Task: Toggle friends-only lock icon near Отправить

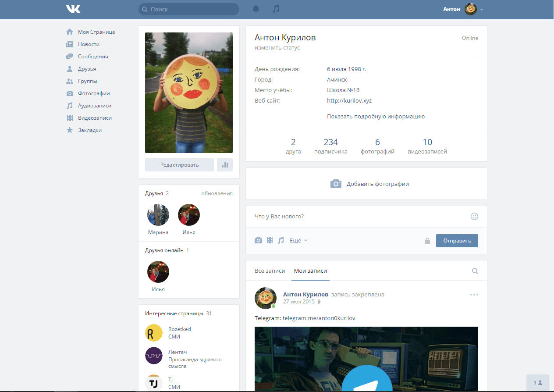Action: point(427,241)
